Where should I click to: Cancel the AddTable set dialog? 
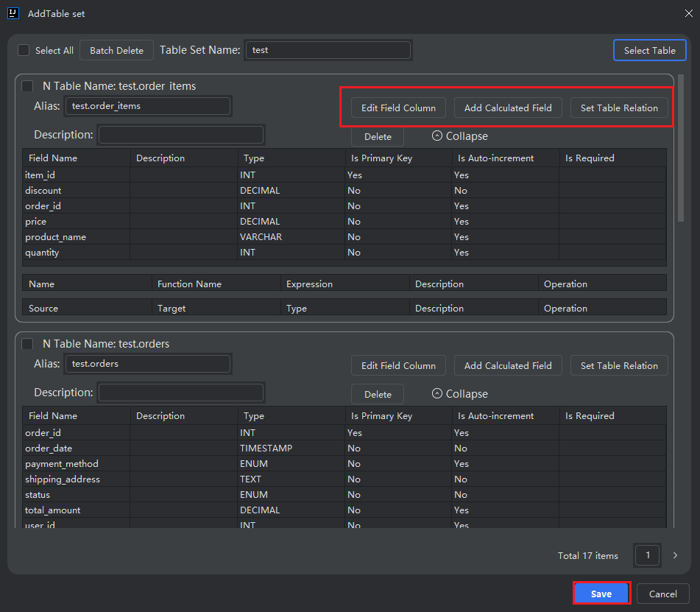tap(662, 594)
